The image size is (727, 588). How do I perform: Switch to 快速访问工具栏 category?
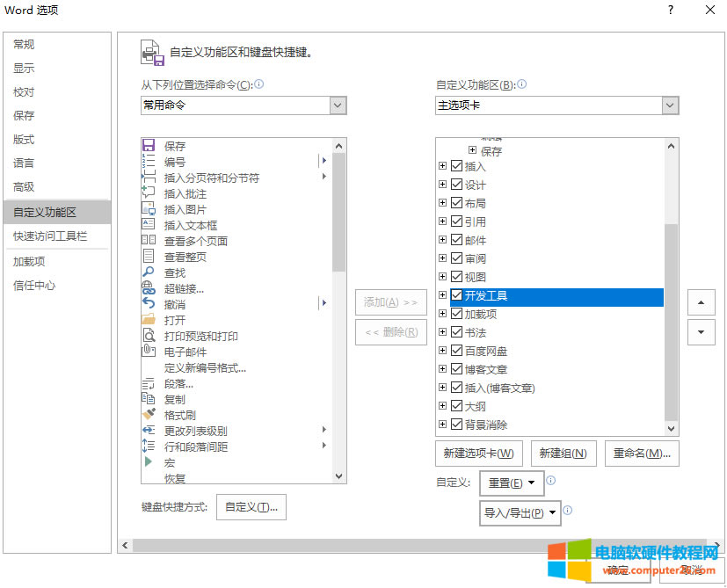click(50, 236)
